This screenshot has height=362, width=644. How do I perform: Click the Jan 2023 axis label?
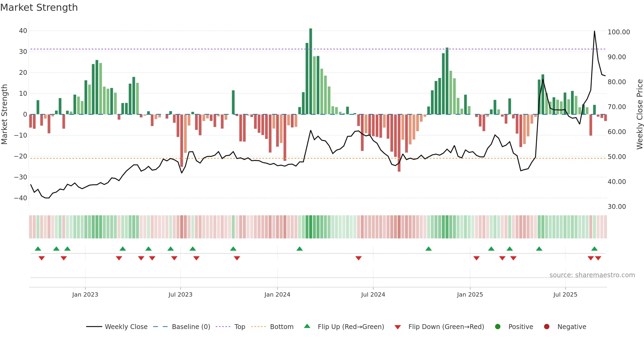click(x=85, y=294)
